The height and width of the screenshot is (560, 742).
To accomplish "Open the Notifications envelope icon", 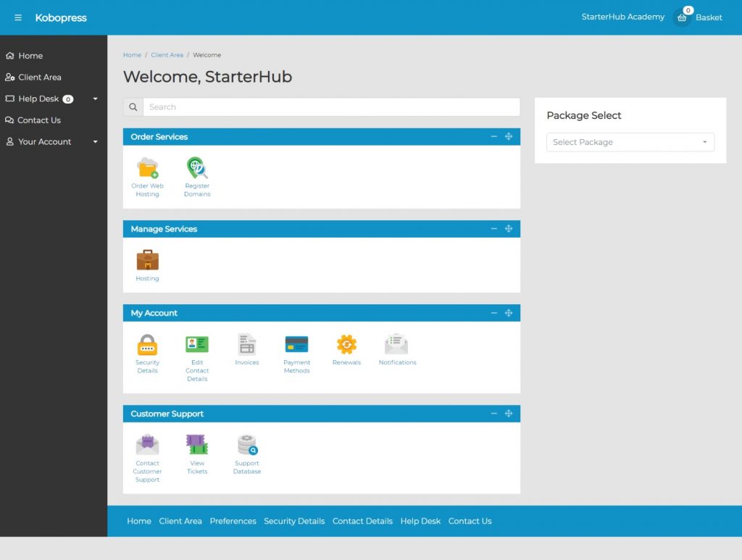I will (x=396, y=344).
